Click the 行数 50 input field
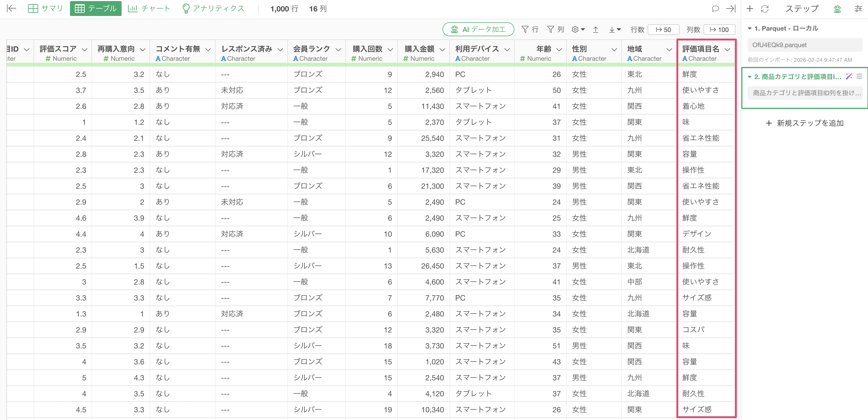 point(663,30)
